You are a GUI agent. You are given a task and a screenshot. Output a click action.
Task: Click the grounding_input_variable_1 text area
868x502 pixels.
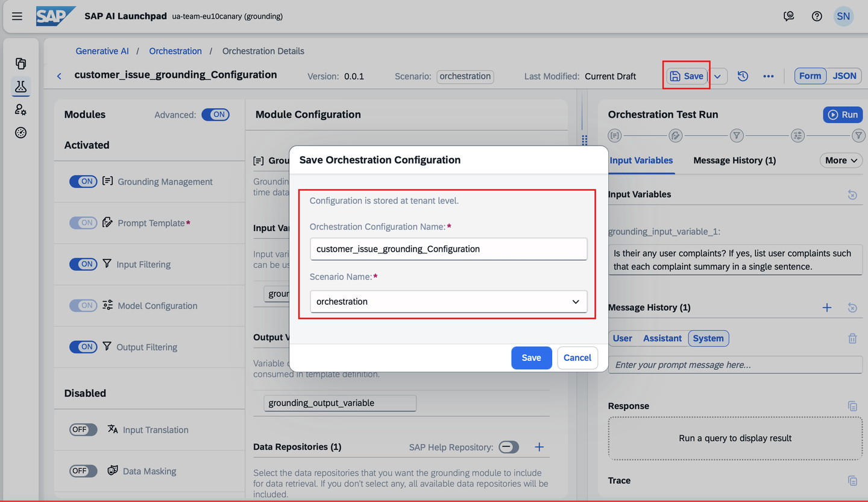735,259
